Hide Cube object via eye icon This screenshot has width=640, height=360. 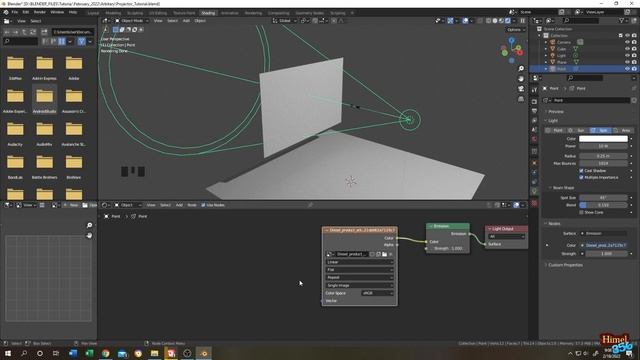pyautogui.click(x=627, y=49)
